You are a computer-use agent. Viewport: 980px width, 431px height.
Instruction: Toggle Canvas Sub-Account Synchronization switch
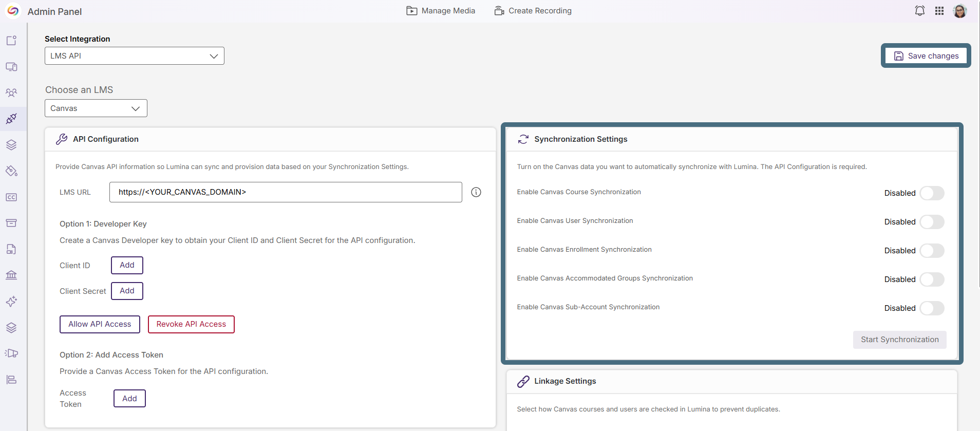(x=932, y=308)
